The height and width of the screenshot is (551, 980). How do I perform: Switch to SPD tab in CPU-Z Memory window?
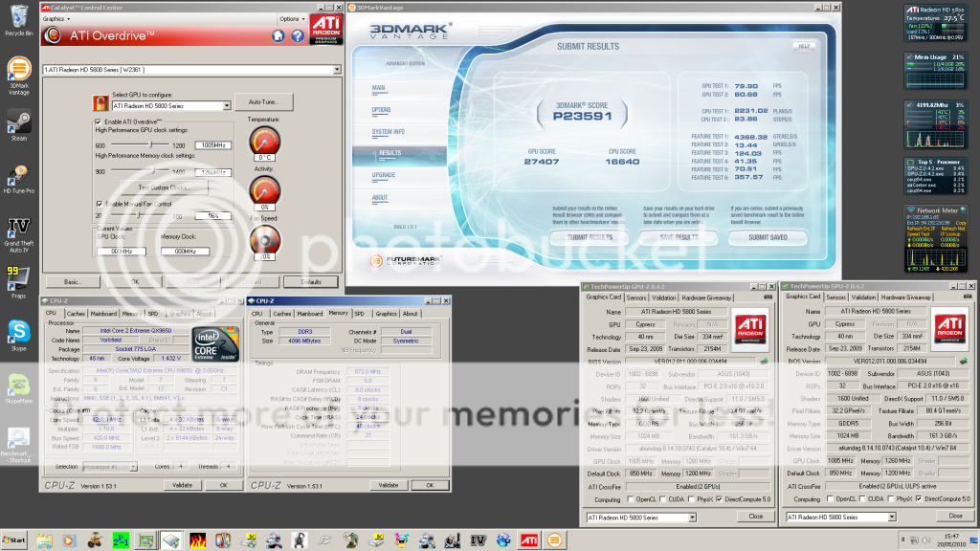(x=360, y=314)
